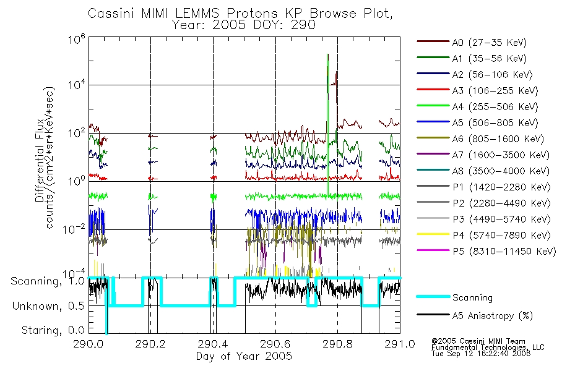Click the 10^6 y-axis tick label
The image size is (588, 371).
point(77,39)
